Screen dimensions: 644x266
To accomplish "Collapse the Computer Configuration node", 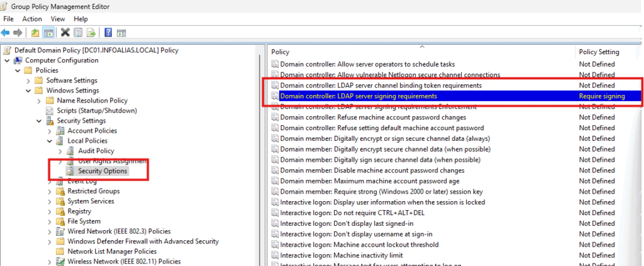I will coord(7,60).
